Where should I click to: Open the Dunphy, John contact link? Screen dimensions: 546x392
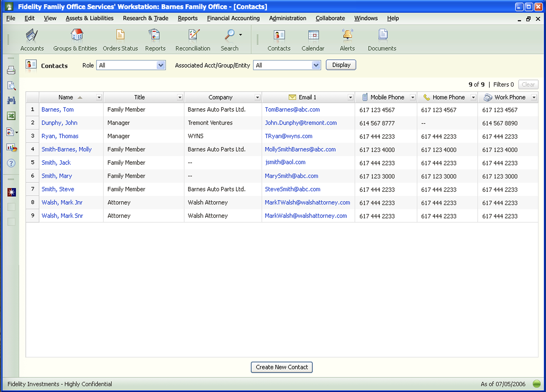coord(59,123)
